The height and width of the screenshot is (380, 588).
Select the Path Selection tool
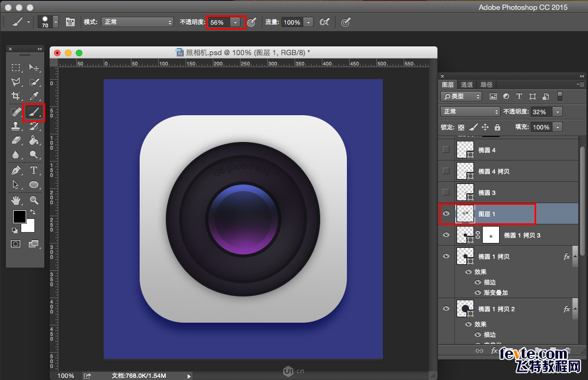click(x=16, y=185)
